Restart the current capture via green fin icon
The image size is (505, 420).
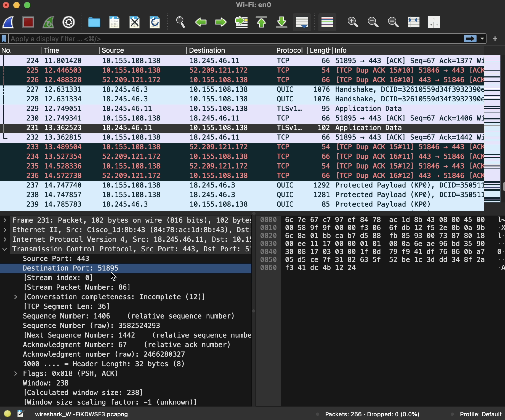point(48,22)
